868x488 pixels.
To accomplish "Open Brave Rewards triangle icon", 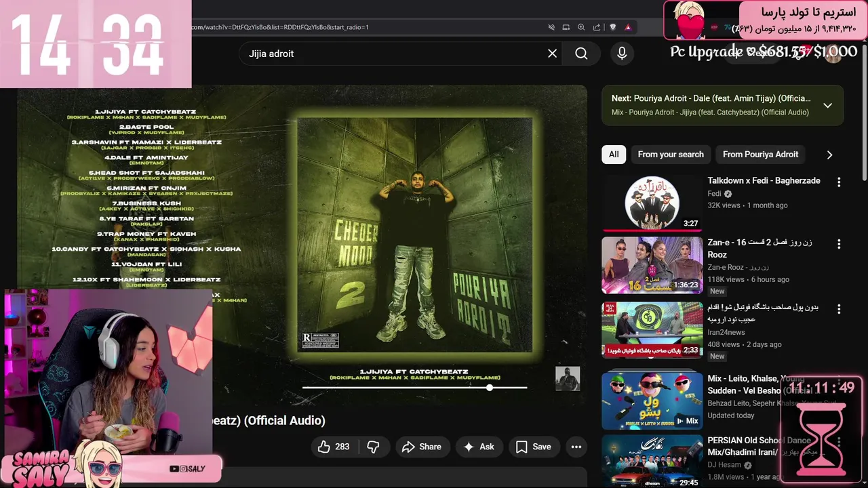I will [x=628, y=27].
